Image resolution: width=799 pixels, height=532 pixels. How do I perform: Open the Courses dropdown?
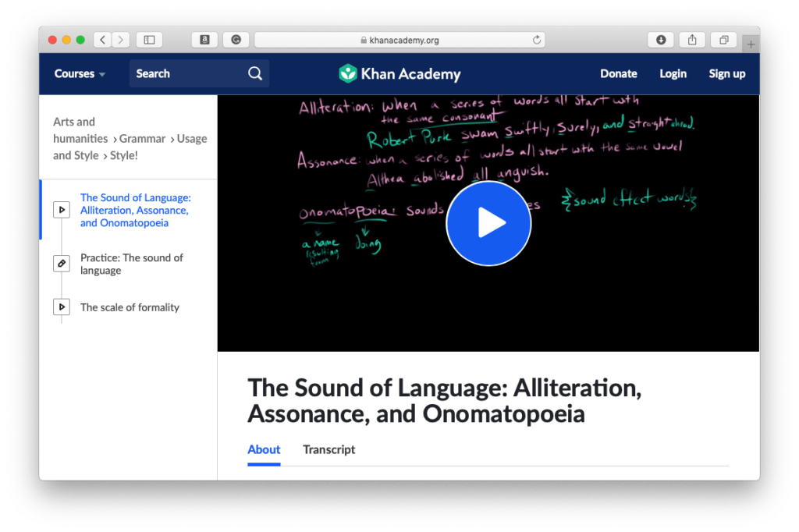[x=79, y=73]
